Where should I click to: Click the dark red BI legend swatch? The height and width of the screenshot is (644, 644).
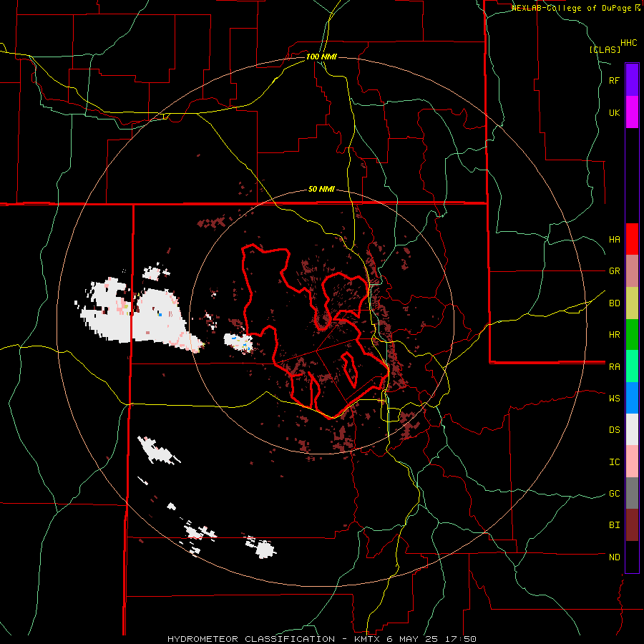pos(632,525)
